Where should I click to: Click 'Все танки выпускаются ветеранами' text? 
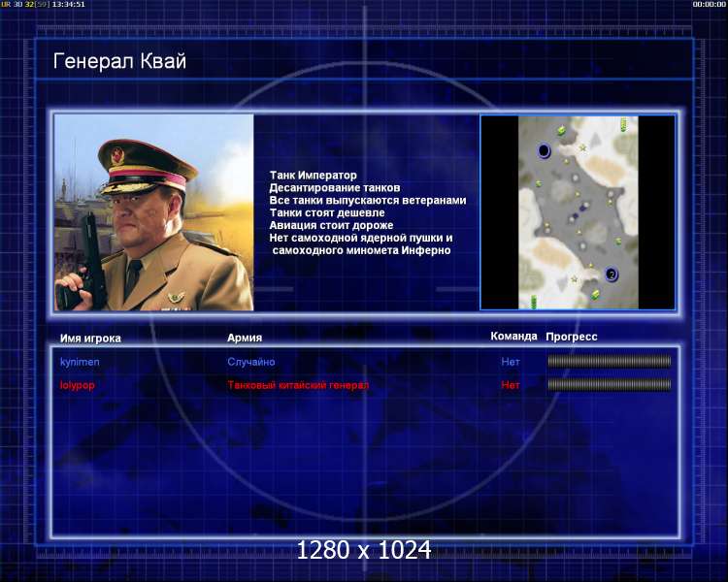(368, 201)
